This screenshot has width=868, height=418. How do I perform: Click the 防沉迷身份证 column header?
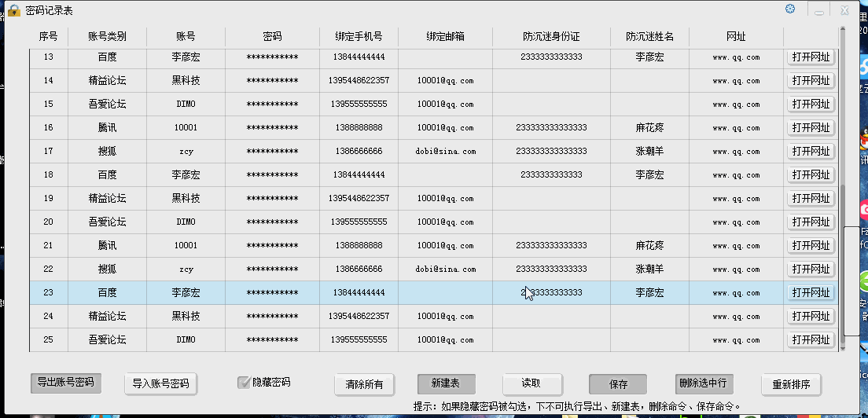coord(551,36)
